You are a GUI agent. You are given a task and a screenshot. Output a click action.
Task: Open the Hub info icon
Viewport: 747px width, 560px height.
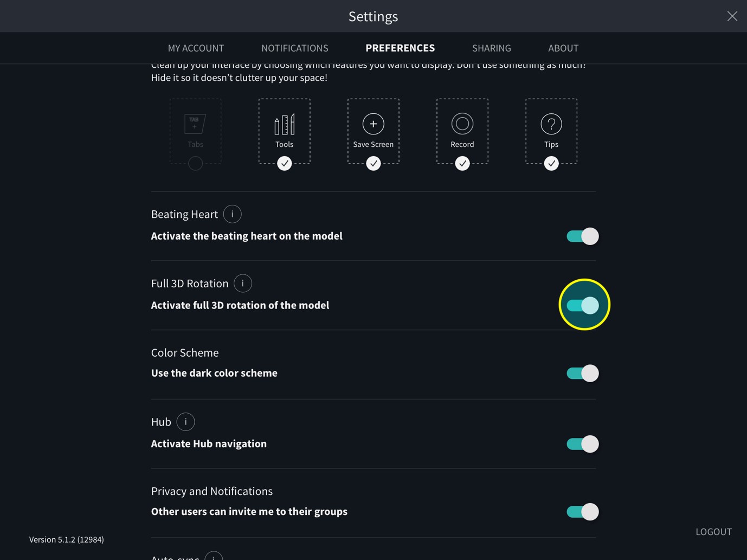point(185,422)
